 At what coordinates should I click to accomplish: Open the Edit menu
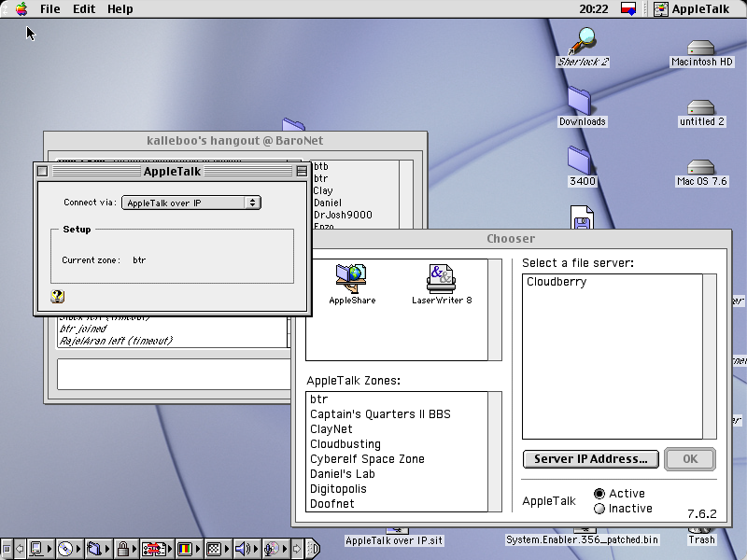[84, 8]
